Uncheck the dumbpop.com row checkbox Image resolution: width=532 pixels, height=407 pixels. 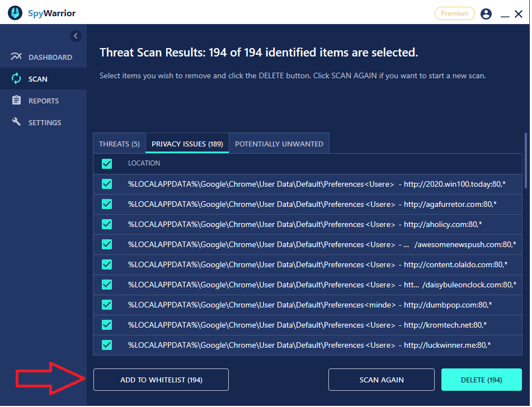pyautogui.click(x=107, y=305)
